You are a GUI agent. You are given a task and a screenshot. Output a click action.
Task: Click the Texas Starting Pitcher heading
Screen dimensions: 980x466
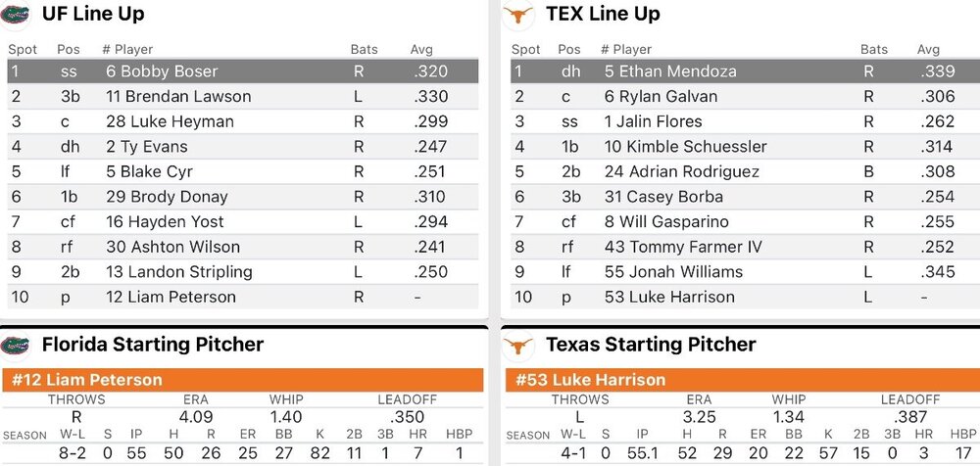651,345
